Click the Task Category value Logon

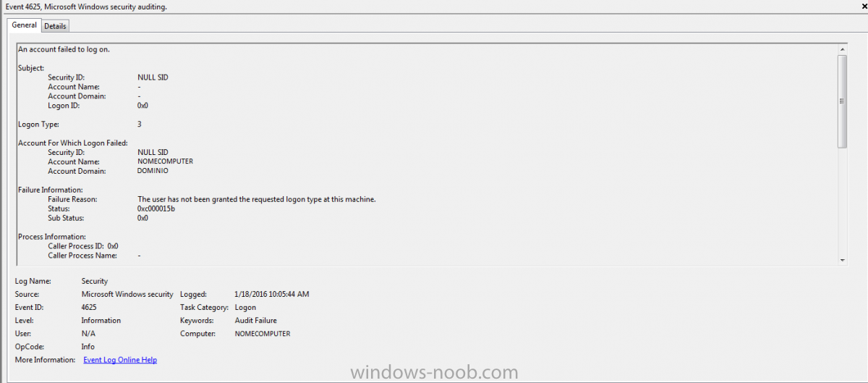pos(245,308)
